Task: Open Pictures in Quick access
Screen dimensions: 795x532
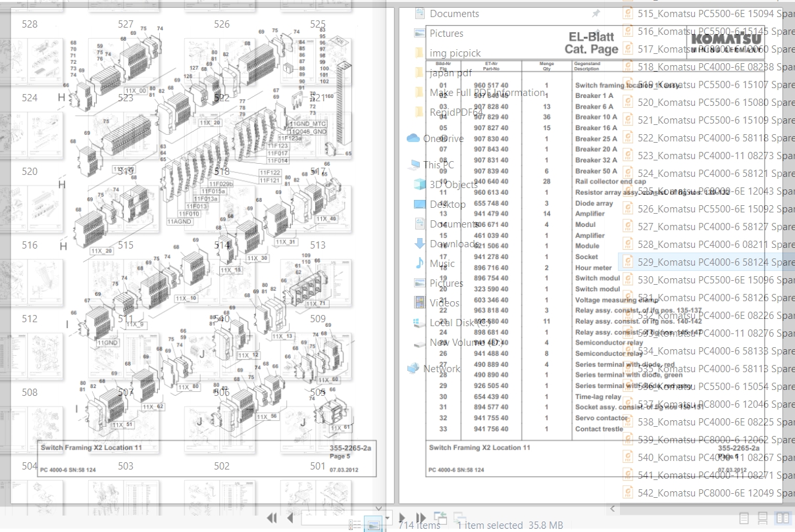Action: (446, 33)
